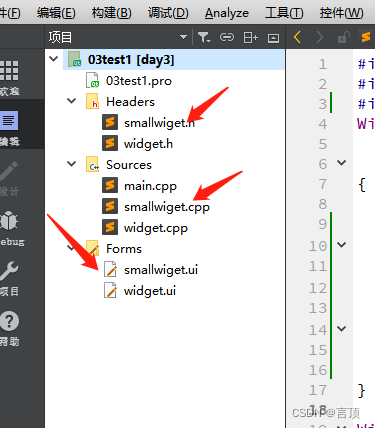The image size is (375, 428).
Task: Open the Analyze menu
Action: [x=227, y=13]
